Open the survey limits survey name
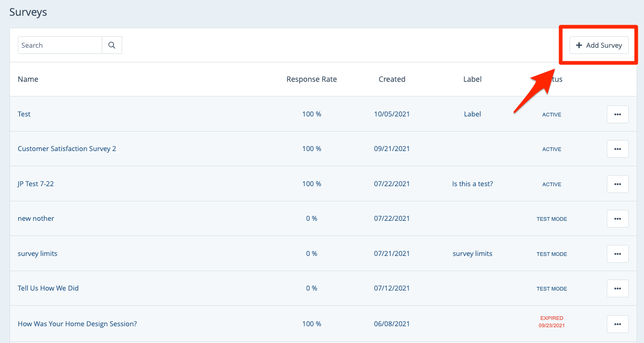The height and width of the screenshot is (343, 644). (37, 254)
